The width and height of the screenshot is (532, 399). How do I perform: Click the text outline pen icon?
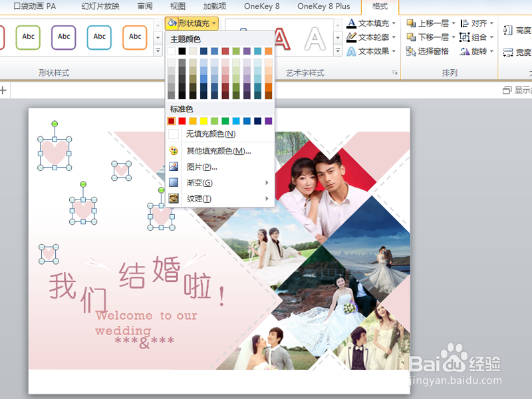pos(352,37)
